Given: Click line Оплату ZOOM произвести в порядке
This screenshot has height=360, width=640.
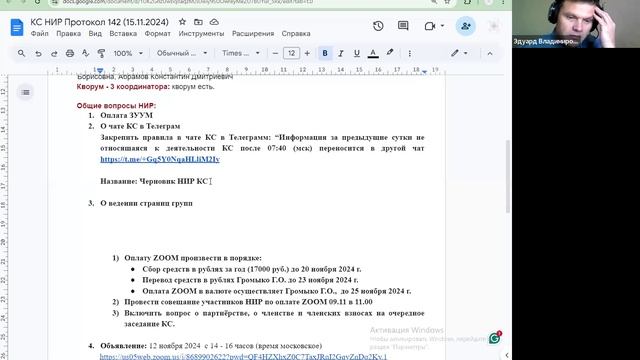Looking at the screenshot, I should (x=193, y=258).
